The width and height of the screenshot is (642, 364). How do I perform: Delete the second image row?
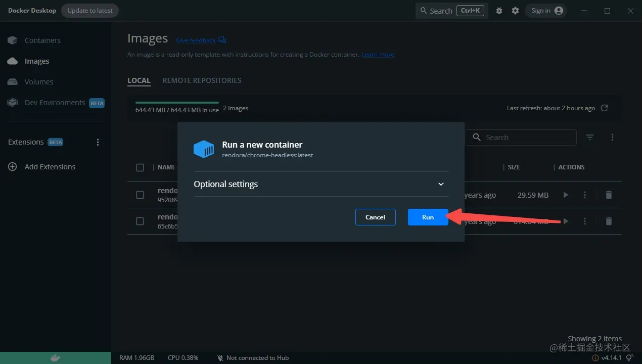click(609, 221)
